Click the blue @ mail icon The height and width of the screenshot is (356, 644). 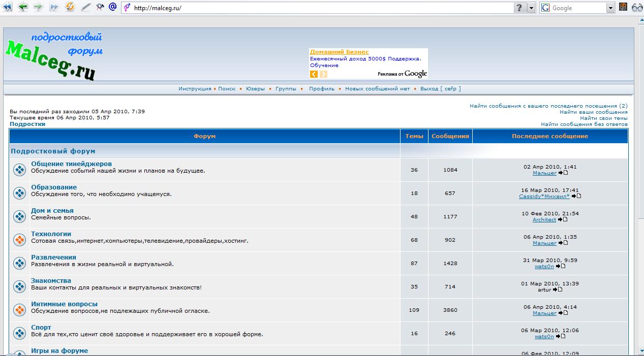click(x=113, y=7)
